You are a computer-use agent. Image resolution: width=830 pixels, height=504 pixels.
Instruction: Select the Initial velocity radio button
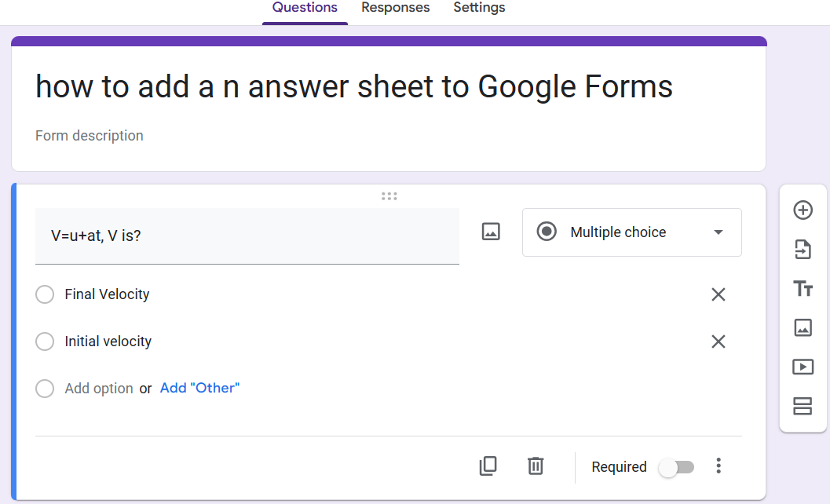point(45,341)
